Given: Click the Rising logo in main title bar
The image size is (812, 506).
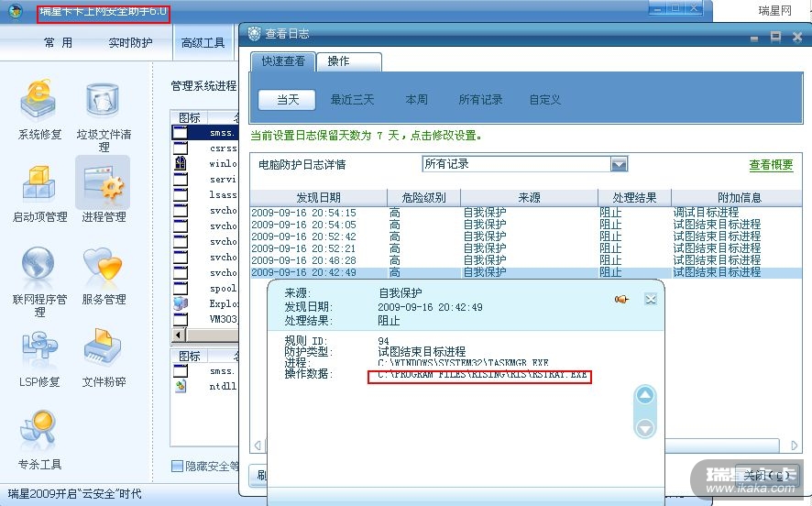Looking at the screenshot, I should (16, 11).
